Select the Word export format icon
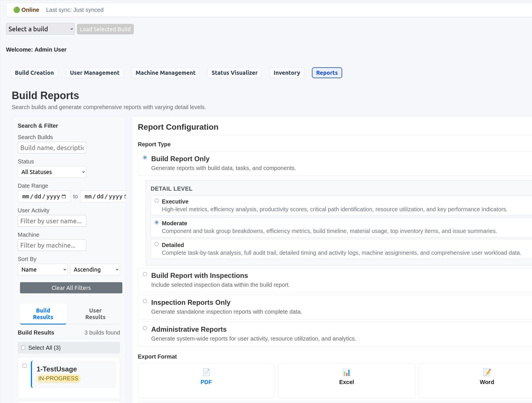Screen dimensions: 532x403 pyautogui.click(x=487, y=372)
